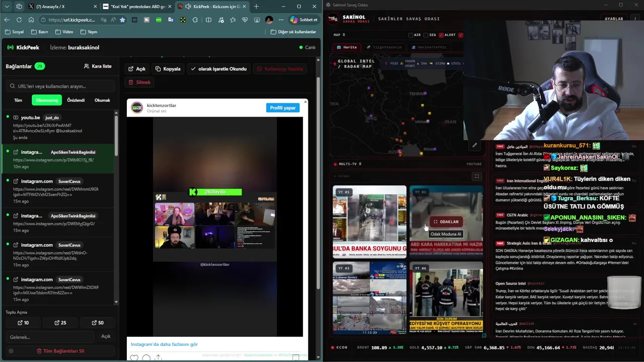644x362 pixels.
Task: Switch to the FlightRadar24 tab
Action: [x=384, y=47]
